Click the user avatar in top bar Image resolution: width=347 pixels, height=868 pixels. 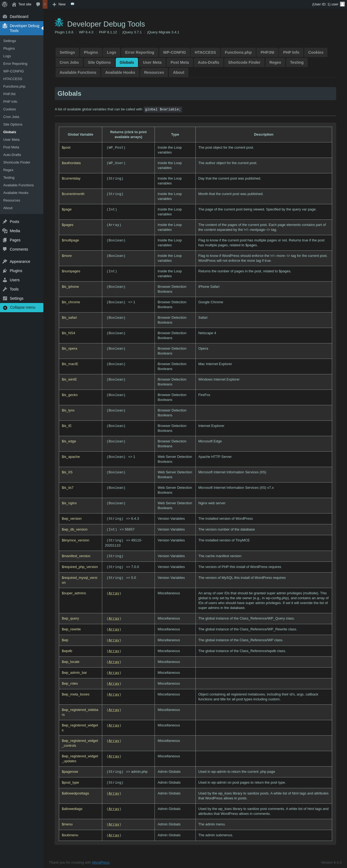tap(342, 4)
